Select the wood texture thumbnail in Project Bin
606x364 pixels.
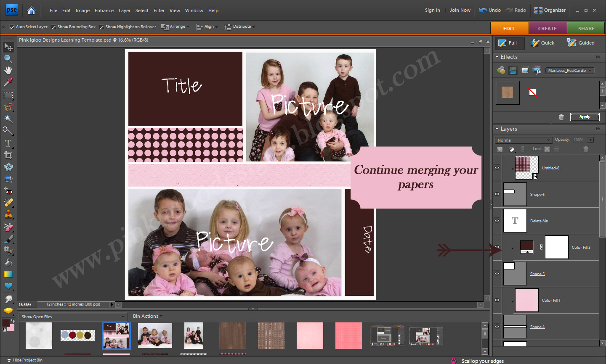[x=232, y=335]
